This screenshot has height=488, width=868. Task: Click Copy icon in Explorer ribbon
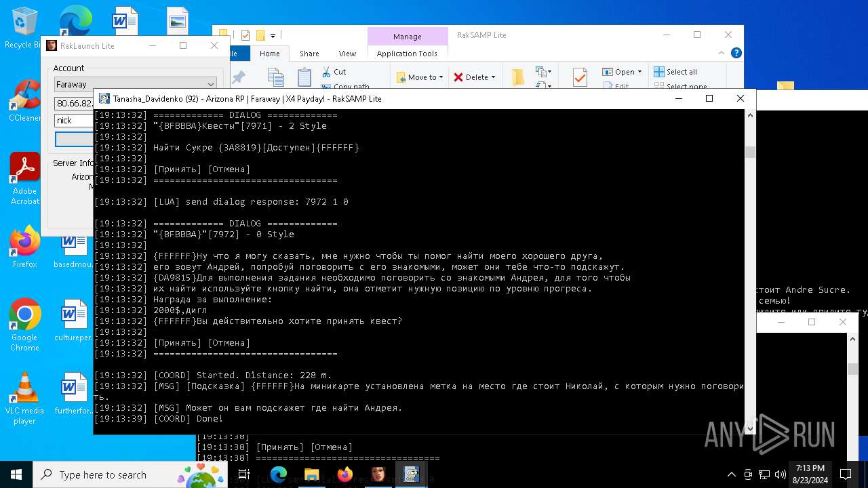tap(275, 77)
